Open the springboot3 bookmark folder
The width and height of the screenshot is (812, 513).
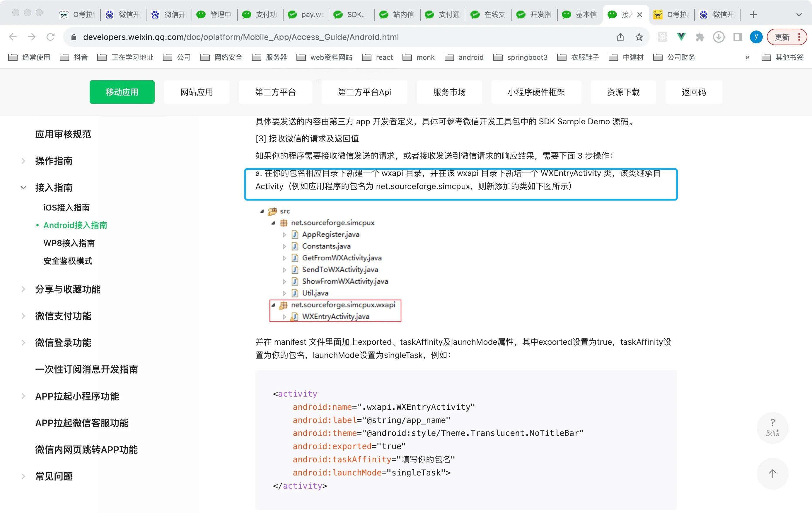[520, 57]
